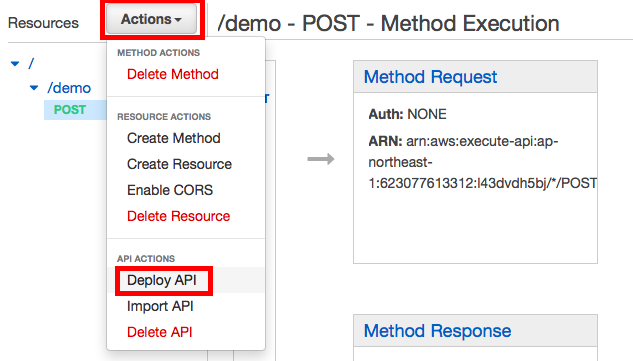This screenshot has width=633, height=361.
Task: Open the Actions dropdown button
Action: click(x=152, y=19)
